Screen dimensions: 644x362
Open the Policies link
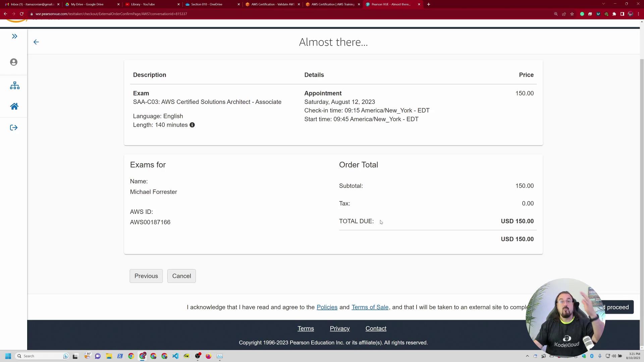click(327, 307)
